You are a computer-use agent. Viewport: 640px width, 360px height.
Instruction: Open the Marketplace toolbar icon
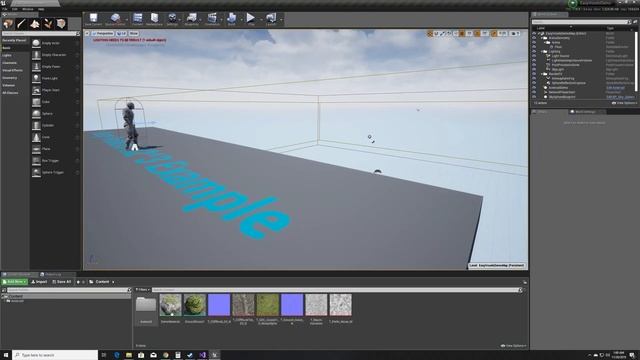point(154,19)
